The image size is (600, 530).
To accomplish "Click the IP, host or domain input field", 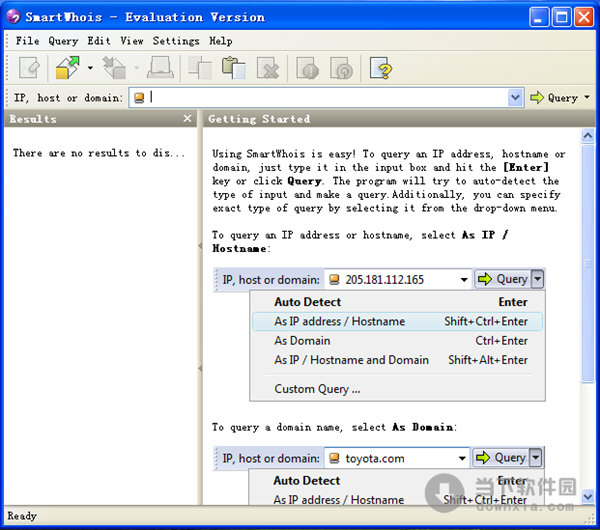I will (326, 98).
